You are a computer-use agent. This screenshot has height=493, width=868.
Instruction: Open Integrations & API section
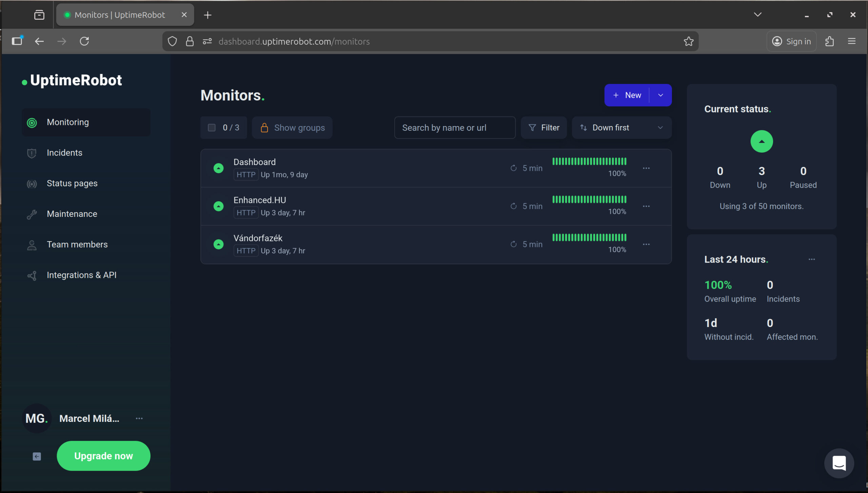[x=81, y=275]
